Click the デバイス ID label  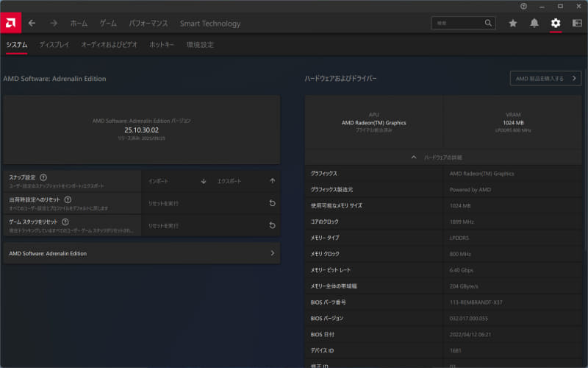(x=322, y=351)
